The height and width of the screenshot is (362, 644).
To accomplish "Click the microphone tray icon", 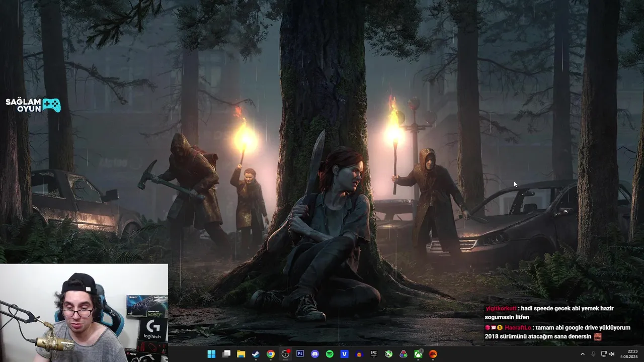I will (593, 354).
